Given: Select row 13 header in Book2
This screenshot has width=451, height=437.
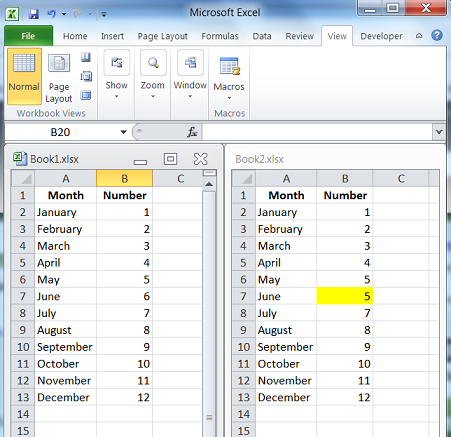Looking at the screenshot, I should click(243, 397).
